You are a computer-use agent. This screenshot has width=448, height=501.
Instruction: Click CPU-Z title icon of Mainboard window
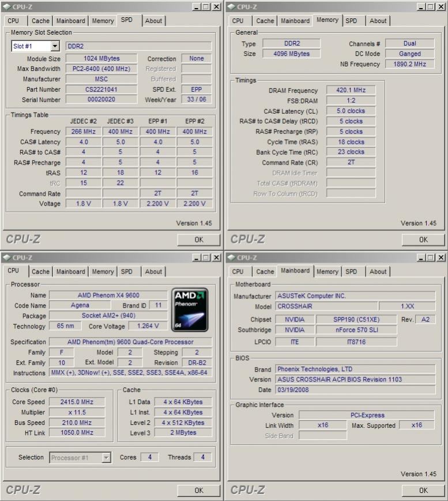pyautogui.click(x=232, y=257)
